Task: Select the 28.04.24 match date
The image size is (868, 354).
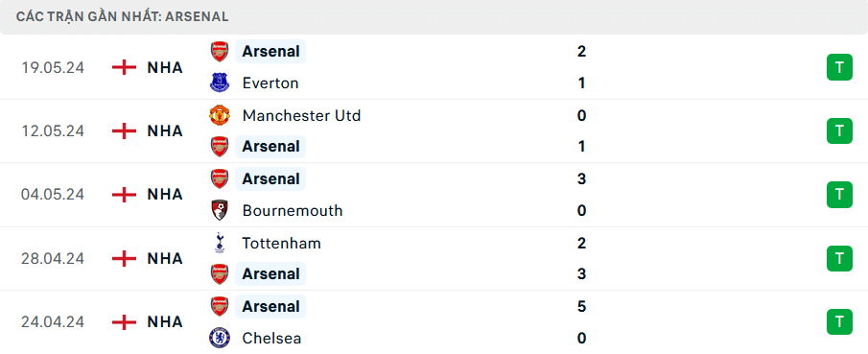Action: point(53,259)
